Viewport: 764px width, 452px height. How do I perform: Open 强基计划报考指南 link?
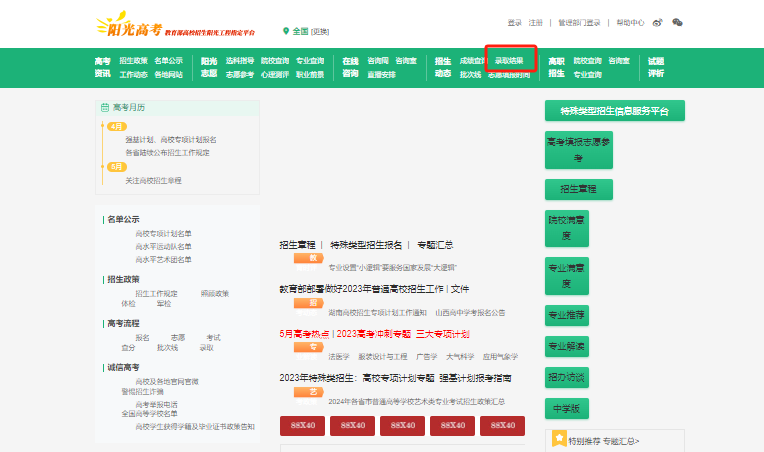tap(475, 378)
